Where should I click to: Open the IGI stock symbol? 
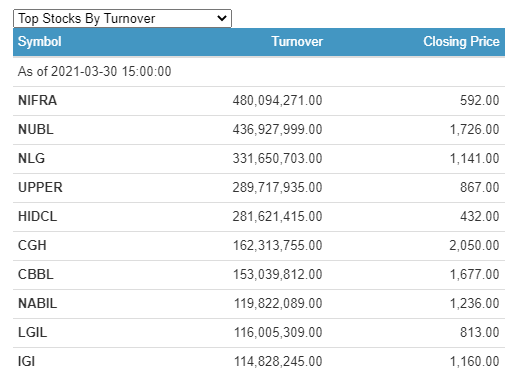click(x=26, y=362)
